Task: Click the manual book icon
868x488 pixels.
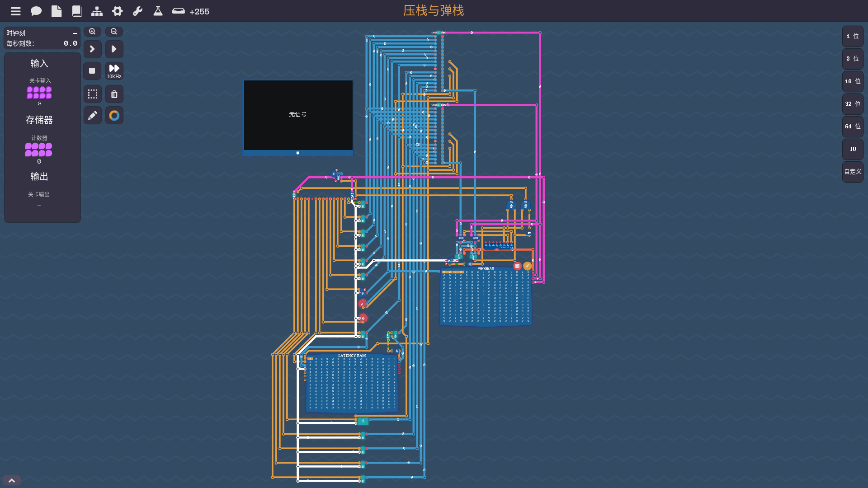Action: point(77,11)
